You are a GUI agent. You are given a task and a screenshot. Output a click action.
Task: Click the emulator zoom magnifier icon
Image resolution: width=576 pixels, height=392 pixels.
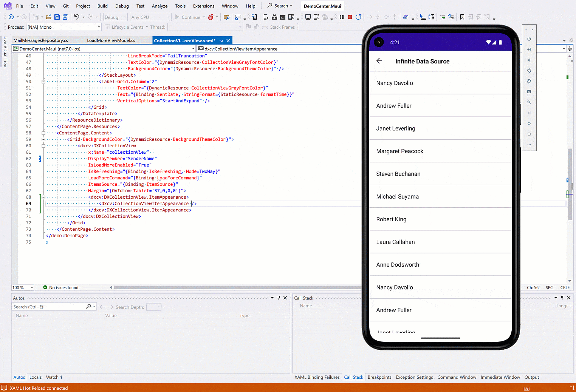click(x=529, y=102)
